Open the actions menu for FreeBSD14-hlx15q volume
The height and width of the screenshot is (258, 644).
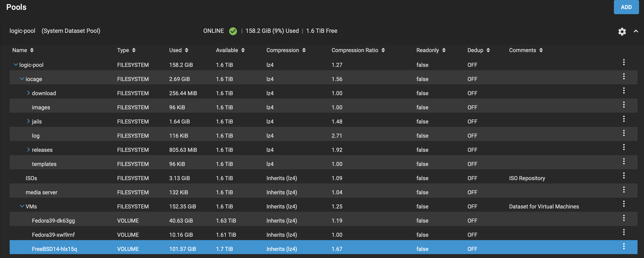click(x=624, y=246)
